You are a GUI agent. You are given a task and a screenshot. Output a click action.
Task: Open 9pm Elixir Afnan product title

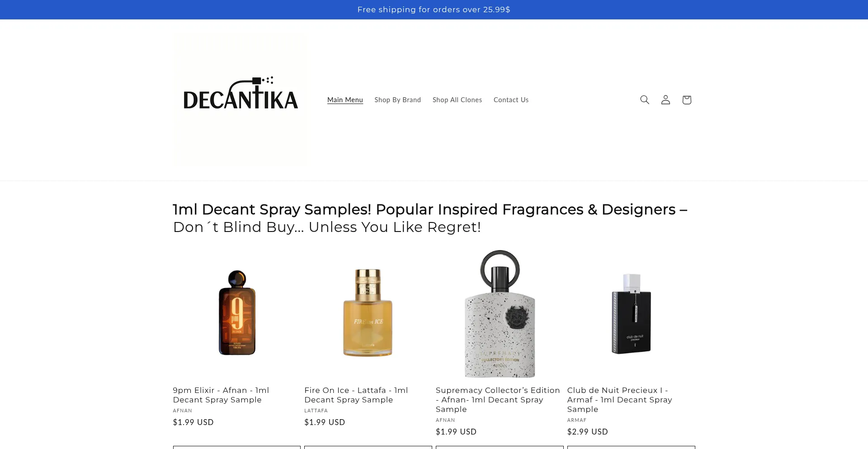(x=221, y=395)
